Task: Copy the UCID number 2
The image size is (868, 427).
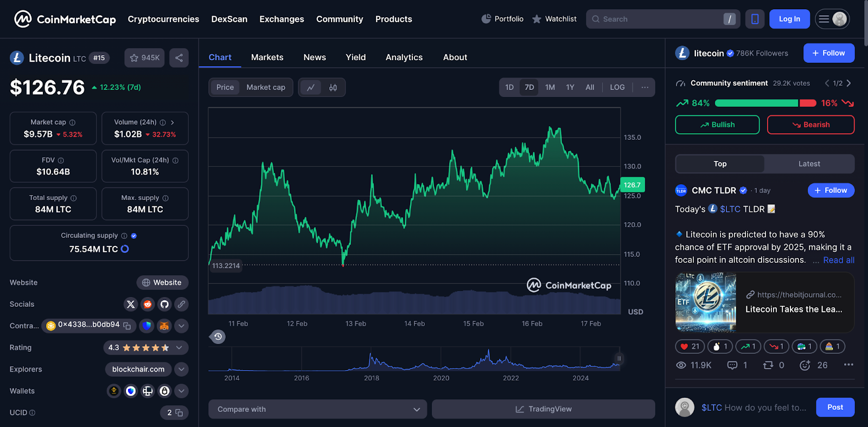Action: coord(179,413)
